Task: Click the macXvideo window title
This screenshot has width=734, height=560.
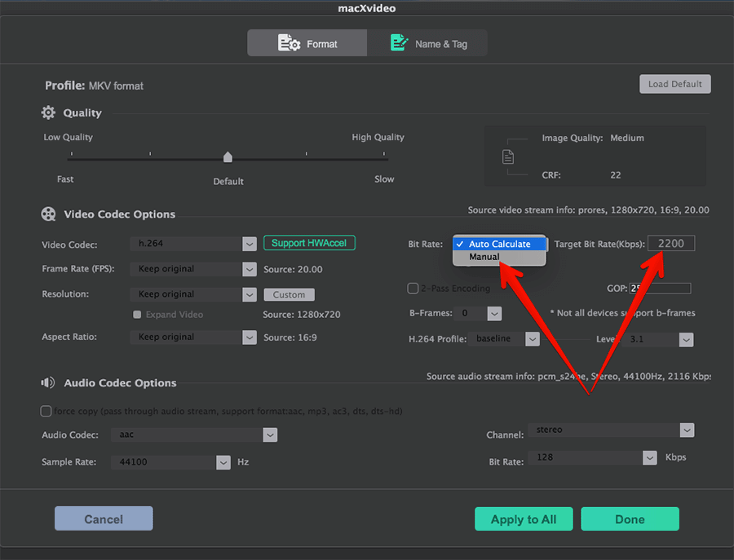Action: [367, 8]
